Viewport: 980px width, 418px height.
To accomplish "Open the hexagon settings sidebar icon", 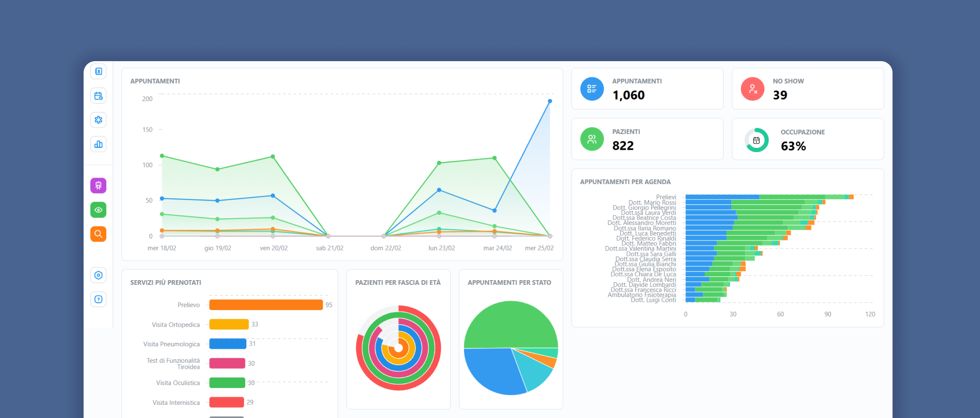I will 98,275.
